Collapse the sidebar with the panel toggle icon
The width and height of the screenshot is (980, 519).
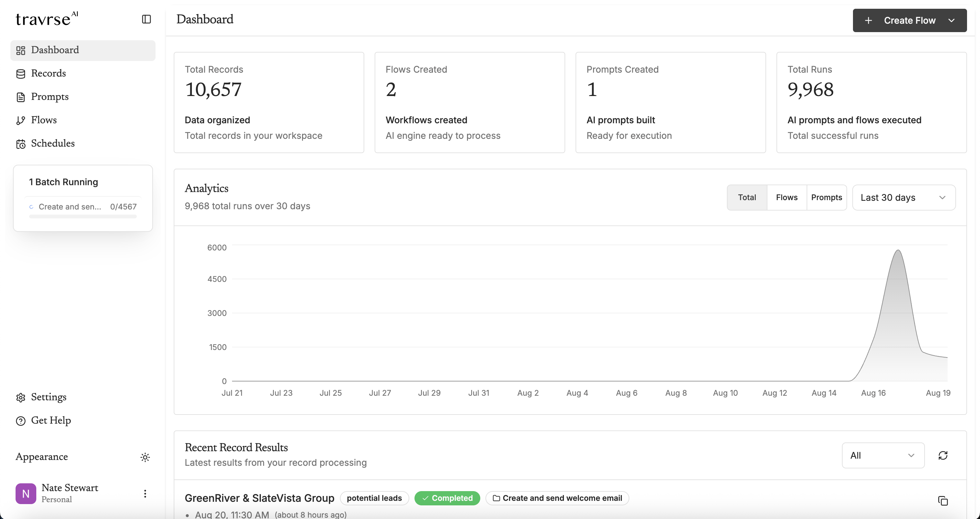click(146, 19)
